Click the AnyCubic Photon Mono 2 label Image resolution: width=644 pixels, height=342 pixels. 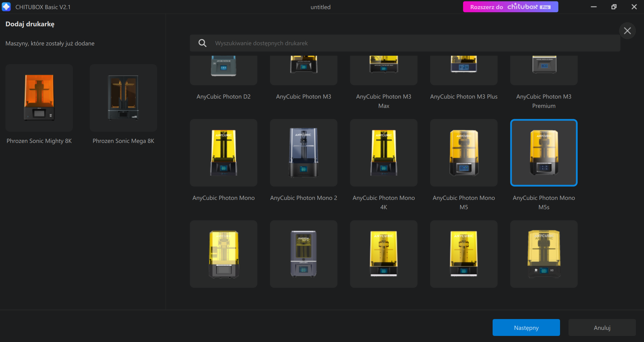click(303, 198)
